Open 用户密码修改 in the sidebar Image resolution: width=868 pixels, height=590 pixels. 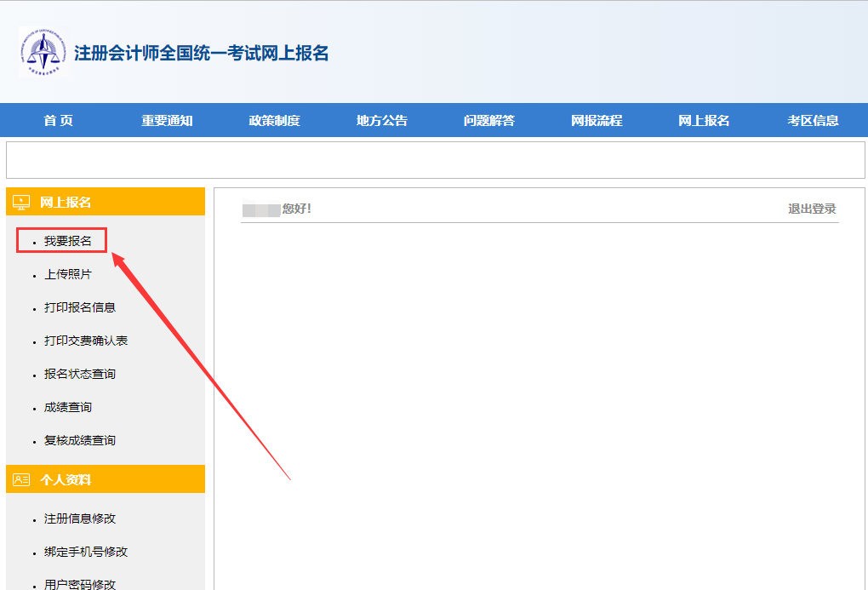pyautogui.click(x=80, y=584)
